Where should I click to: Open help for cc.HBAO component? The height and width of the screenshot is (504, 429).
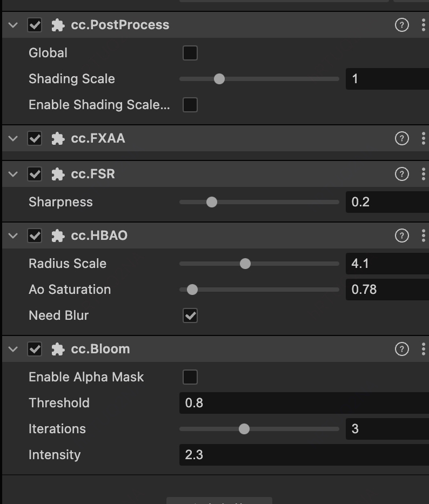[x=402, y=236]
